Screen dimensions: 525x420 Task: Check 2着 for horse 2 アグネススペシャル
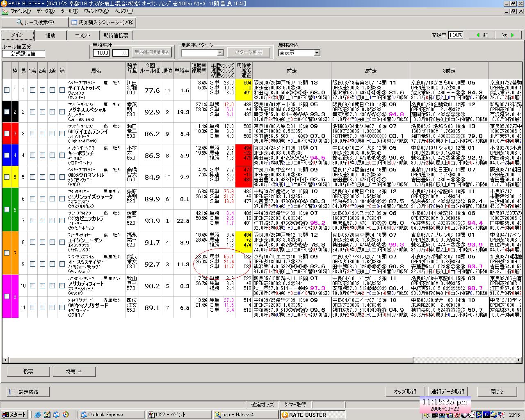[x=42, y=112]
